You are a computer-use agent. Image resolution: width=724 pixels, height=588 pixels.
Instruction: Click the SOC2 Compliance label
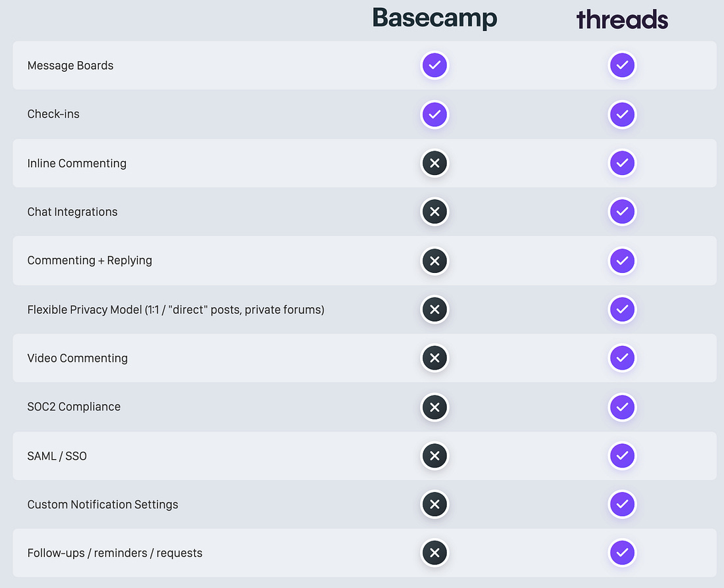[x=74, y=406]
